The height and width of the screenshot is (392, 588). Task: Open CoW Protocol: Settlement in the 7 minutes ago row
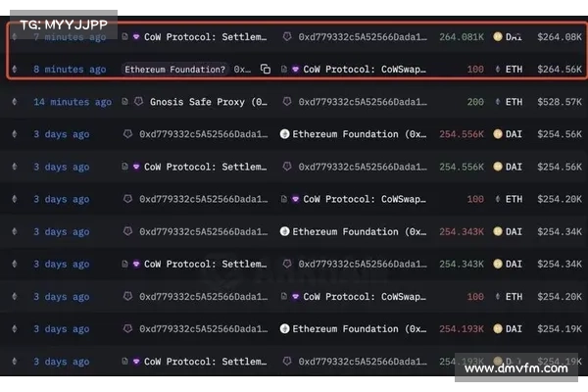205,37
